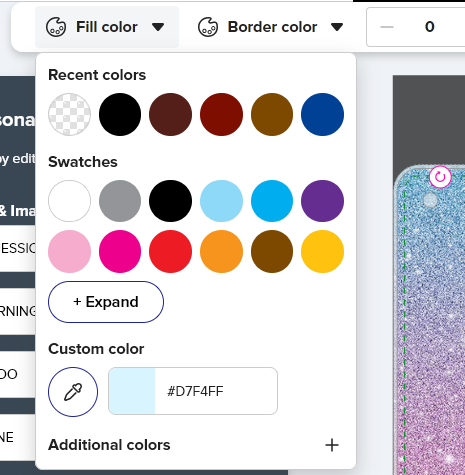Click the custom color preview box
This screenshot has width=465, height=475.
[132, 391]
